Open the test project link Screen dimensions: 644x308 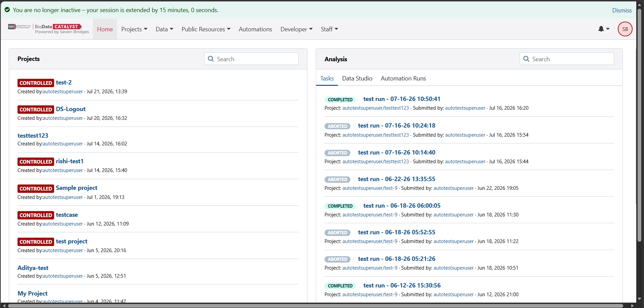(x=71, y=241)
